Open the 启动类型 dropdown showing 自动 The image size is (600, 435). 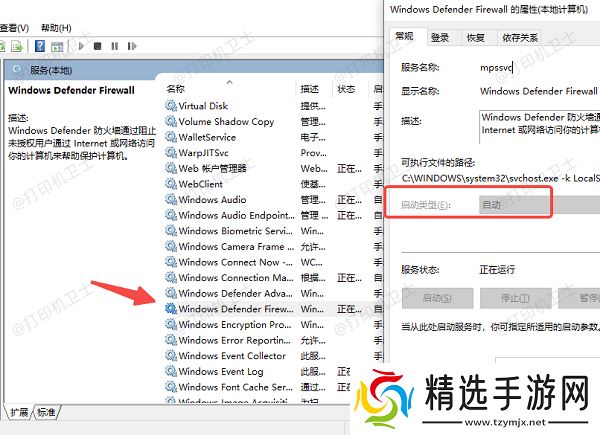539,205
